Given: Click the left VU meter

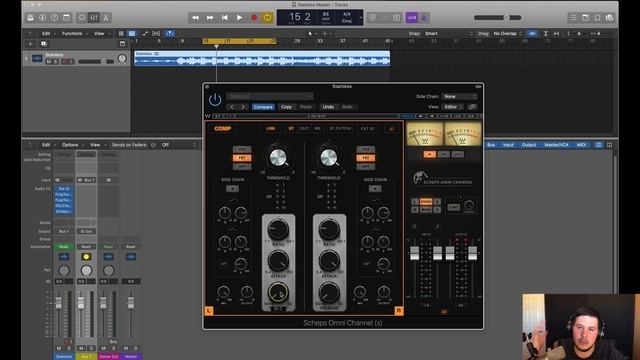Looking at the screenshot, I should tap(425, 134).
